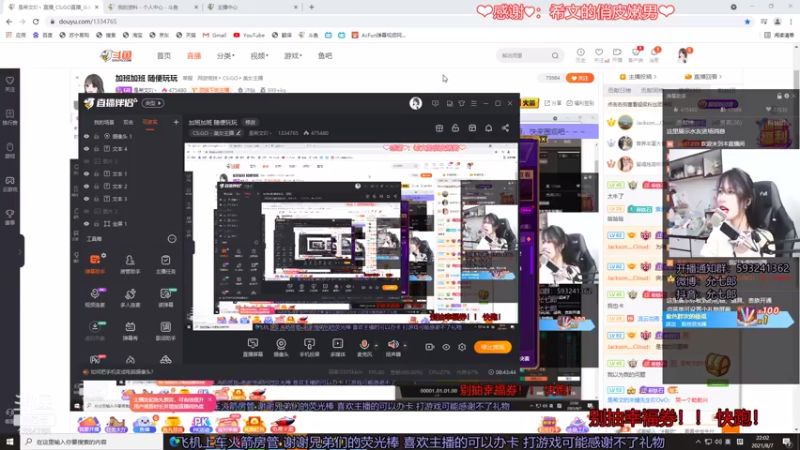Image resolution: width=800 pixels, height=450 pixels.
Task: Go to the 直播 nav item on Douyu
Action: 194,56
